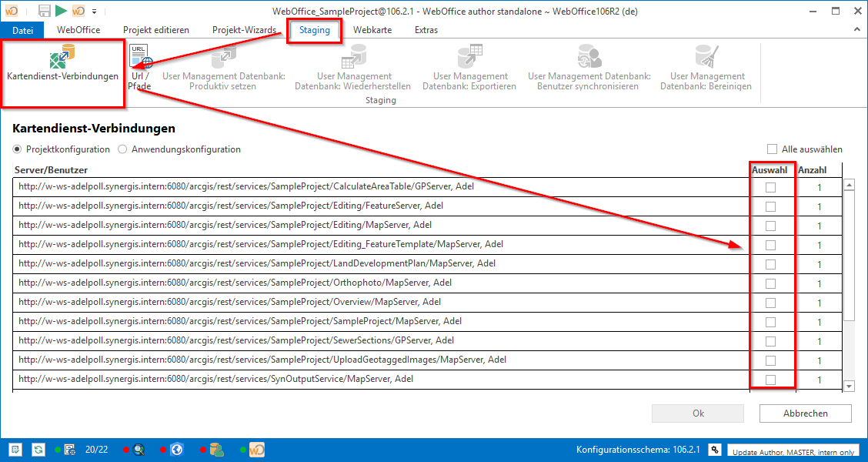Collapse the ribbon with the chevron
Image resolution: width=868 pixels, height=462 pixels.
[856, 29]
